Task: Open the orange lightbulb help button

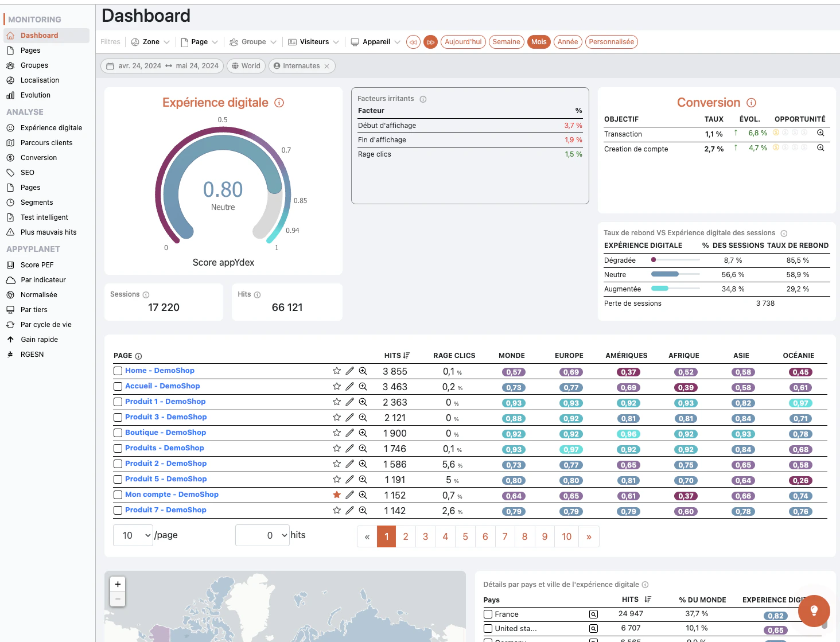Action: point(814,610)
